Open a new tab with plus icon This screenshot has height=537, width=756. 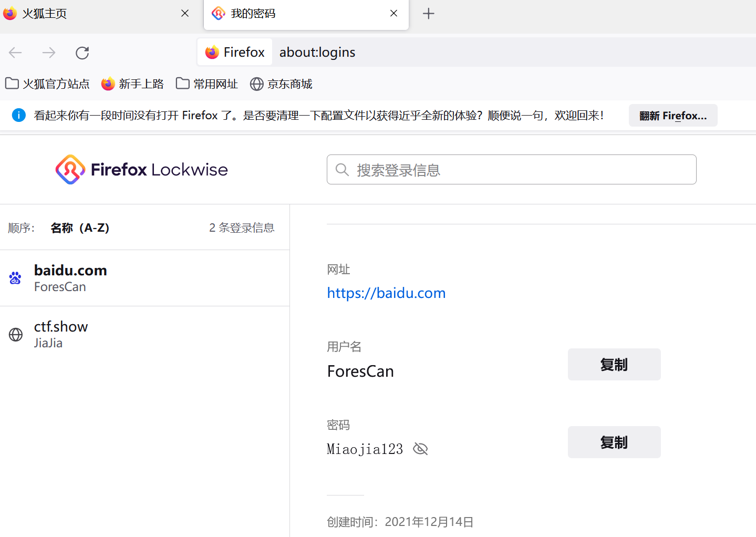pos(429,14)
